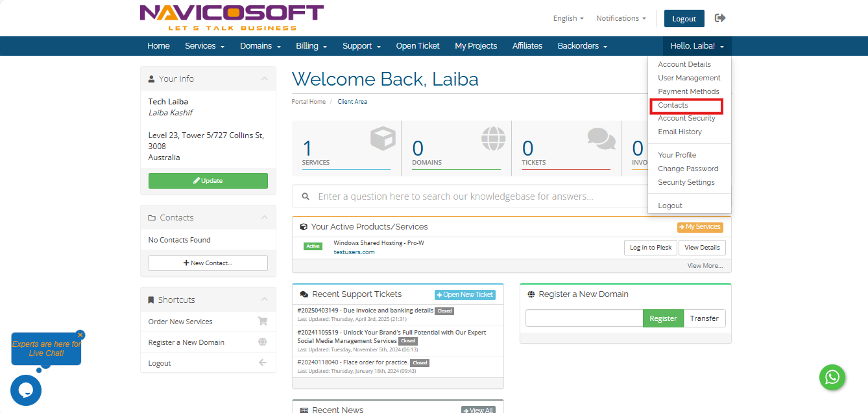Choose Account Security in the dropdown menu

pos(686,118)
